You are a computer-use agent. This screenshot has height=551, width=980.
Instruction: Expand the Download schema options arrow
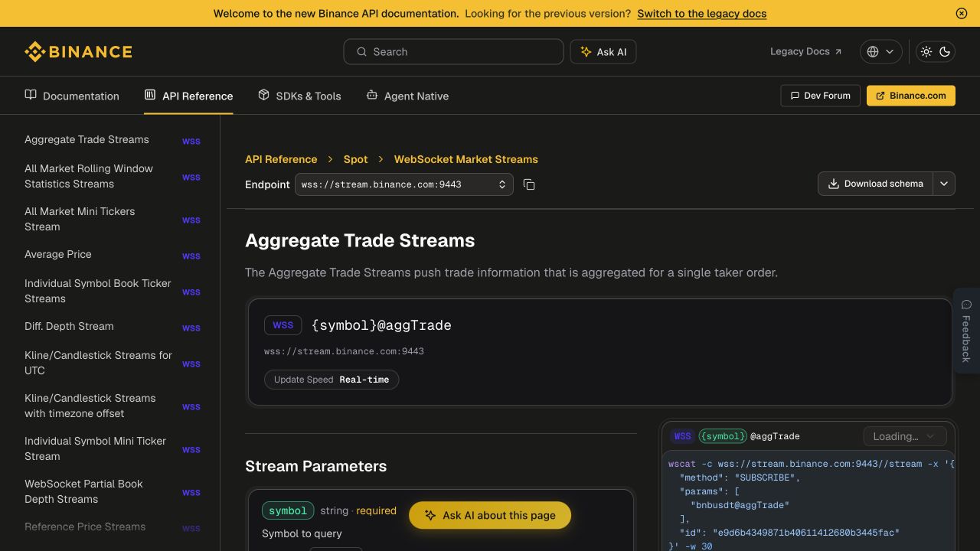pyautogui.click(x=944, y=184)
